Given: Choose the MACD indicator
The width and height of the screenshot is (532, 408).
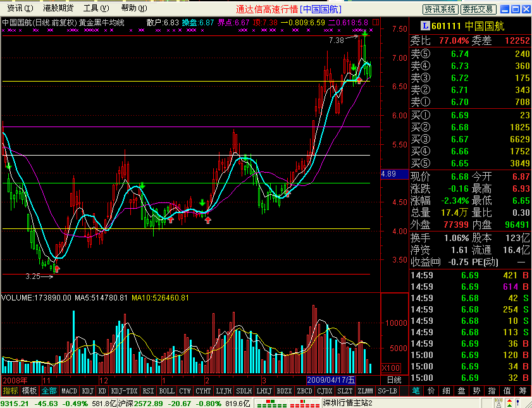Looking at the screenshot, I should coord(69,391).
